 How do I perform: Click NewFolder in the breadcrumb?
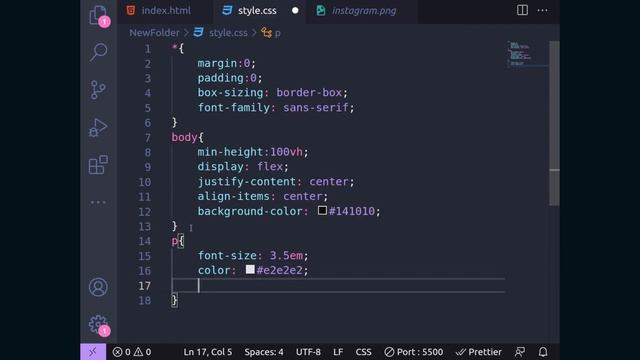pyautogui.click(x=154, y=33)
